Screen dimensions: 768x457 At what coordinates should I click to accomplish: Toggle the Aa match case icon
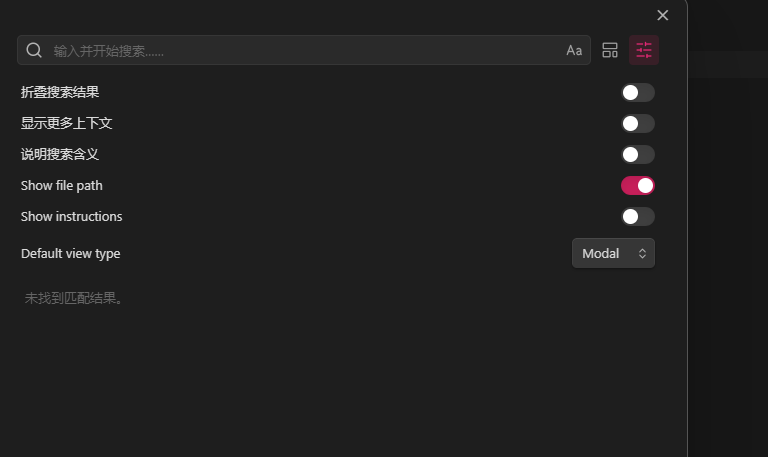pos(574,50)
